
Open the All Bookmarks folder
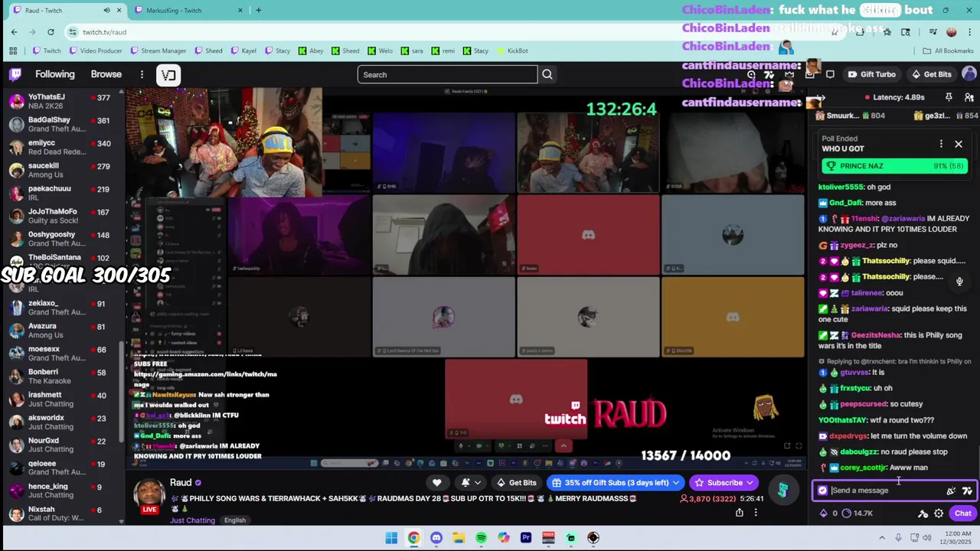(x=948, y=51)
